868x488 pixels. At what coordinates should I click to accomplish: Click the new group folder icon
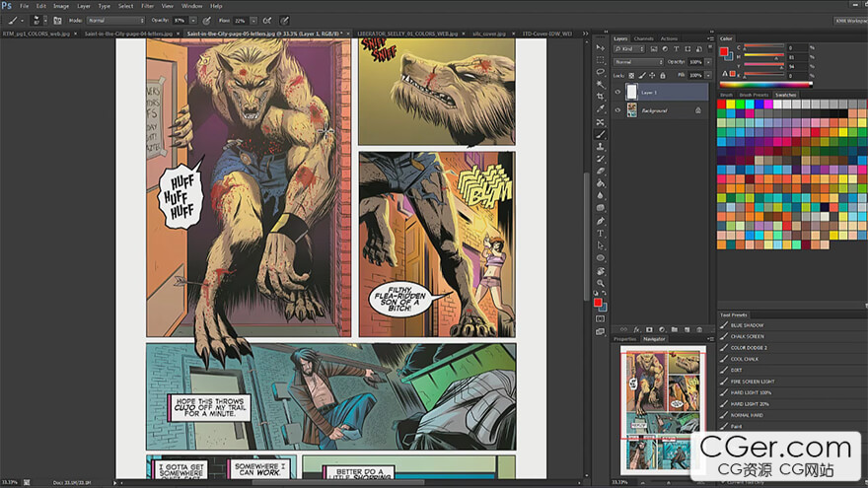[675, 329]
